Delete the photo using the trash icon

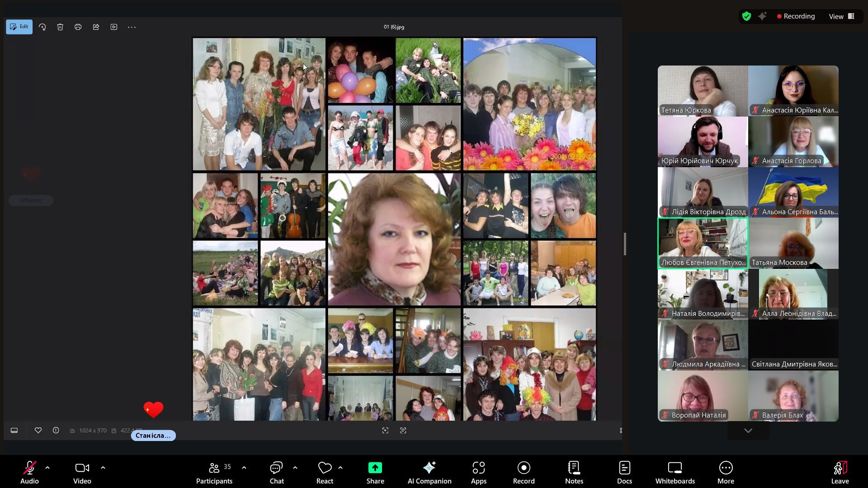tap(60, 27)
